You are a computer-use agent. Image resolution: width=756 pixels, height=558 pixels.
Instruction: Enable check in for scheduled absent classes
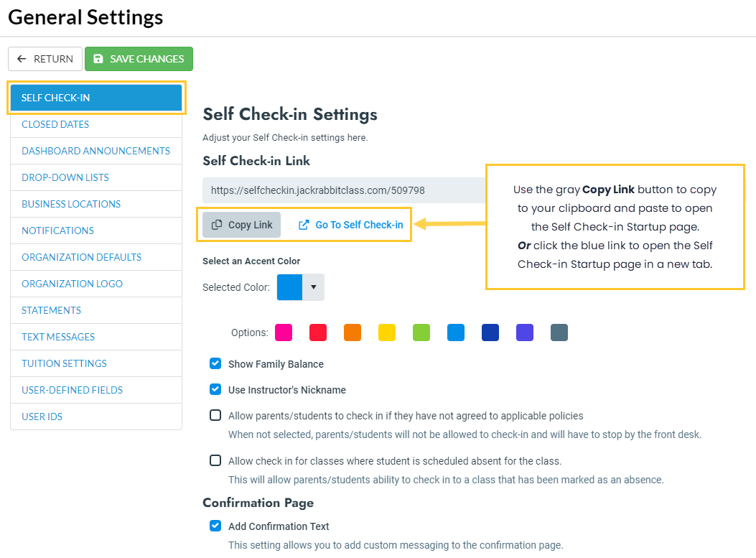(215, 461)
